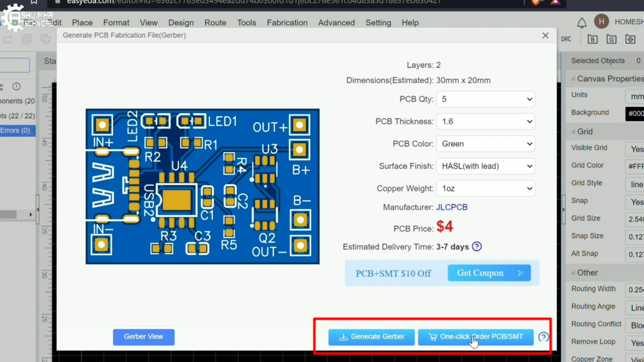
Task: Click the DRC check icon
Action: click(566, 39)
